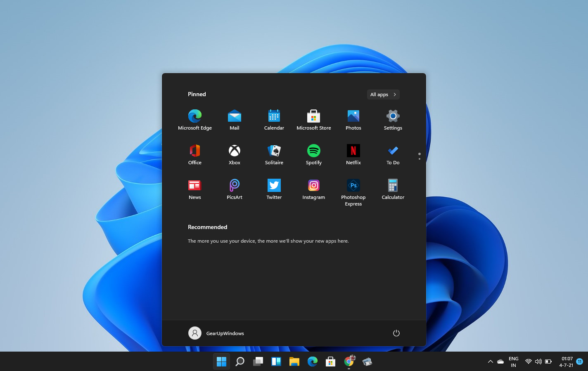Expand the All apps list

[383, 95]
